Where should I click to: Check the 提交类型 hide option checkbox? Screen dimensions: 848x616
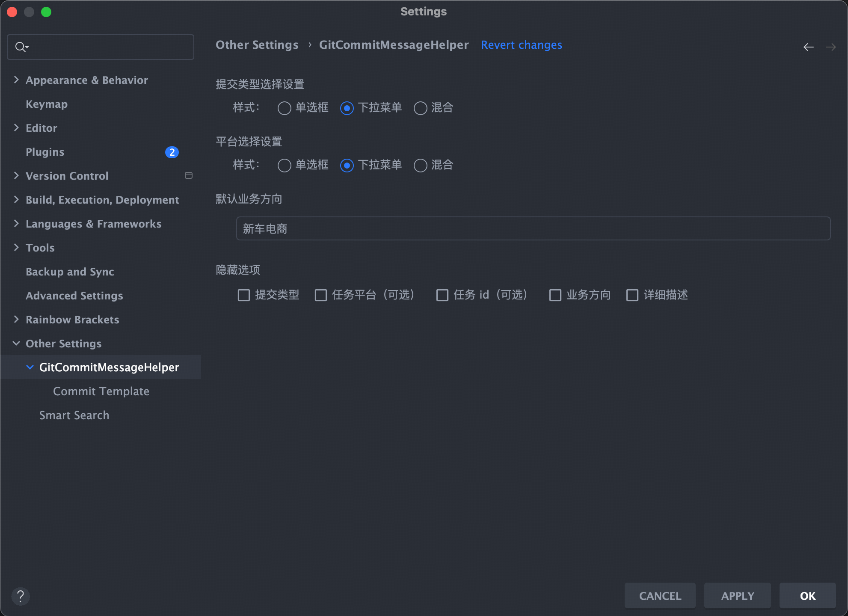(x=244, y=295)
